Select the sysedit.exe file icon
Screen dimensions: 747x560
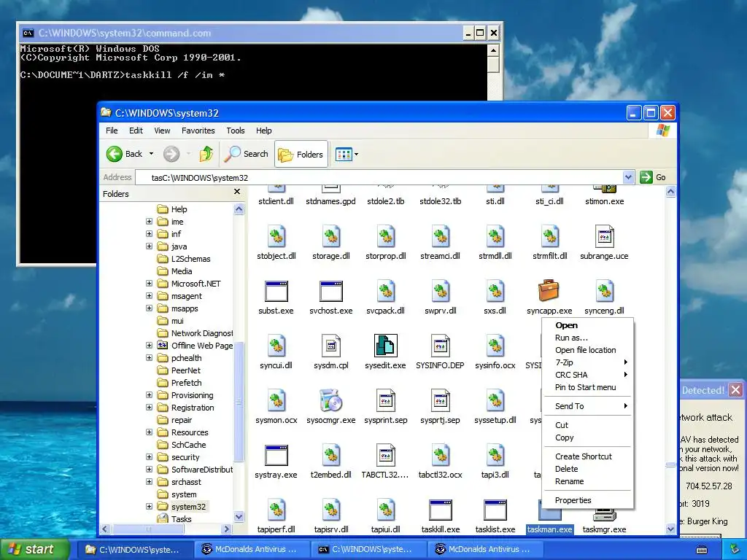[385, 346]
